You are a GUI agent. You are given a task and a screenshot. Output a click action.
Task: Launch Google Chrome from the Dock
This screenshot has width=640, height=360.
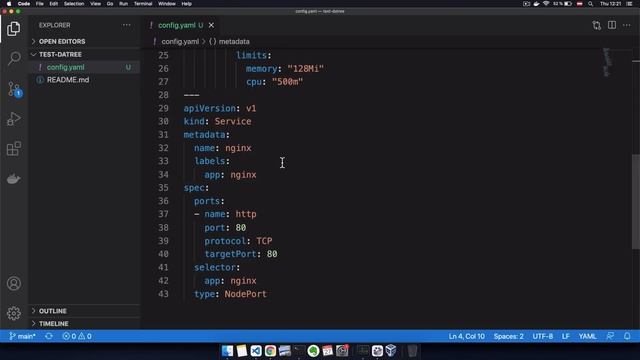click(270, 351)
